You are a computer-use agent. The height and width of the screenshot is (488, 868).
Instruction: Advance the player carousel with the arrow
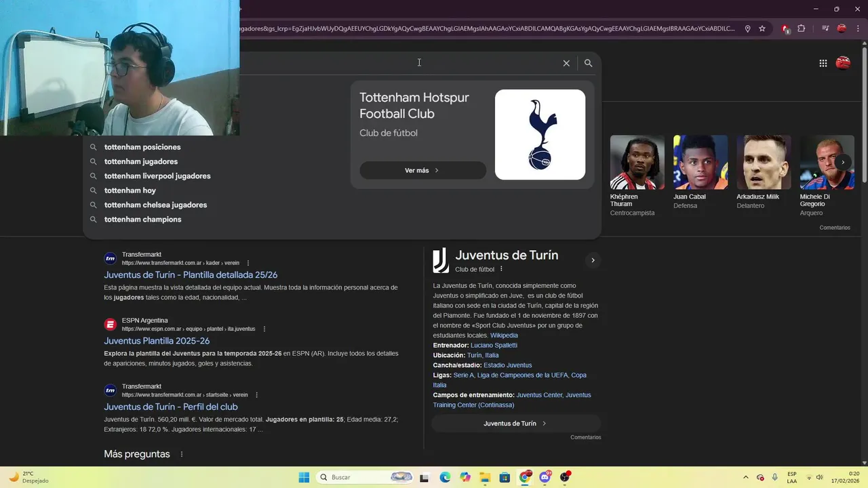click(x=843, y=162)
